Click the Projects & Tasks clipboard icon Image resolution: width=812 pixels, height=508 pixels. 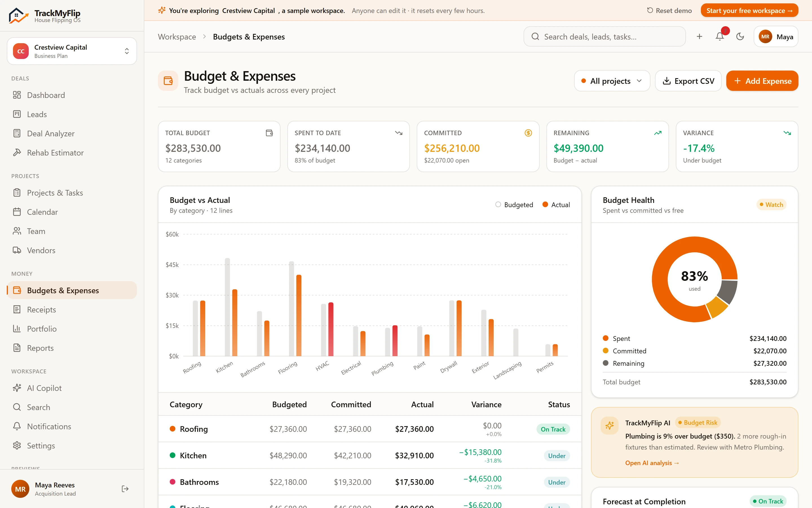tap(17, 192)
